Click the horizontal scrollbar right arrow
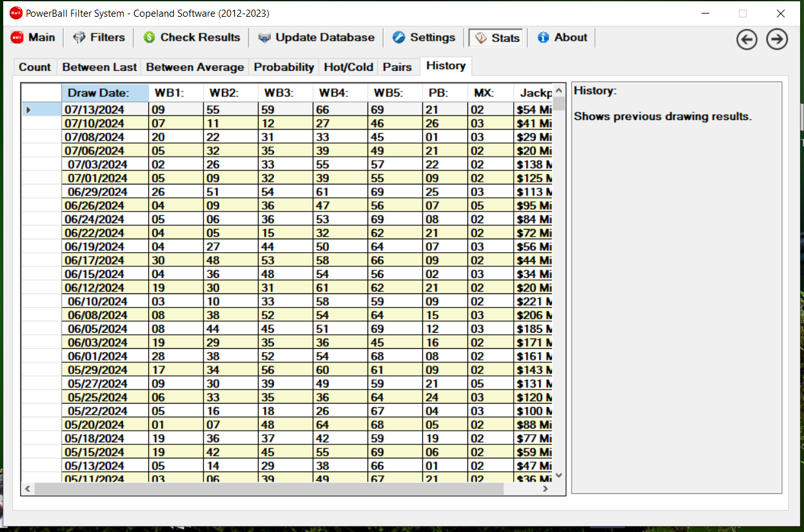Screen dimensions: 804x532 pyautogui.click(x=545, y=489)
